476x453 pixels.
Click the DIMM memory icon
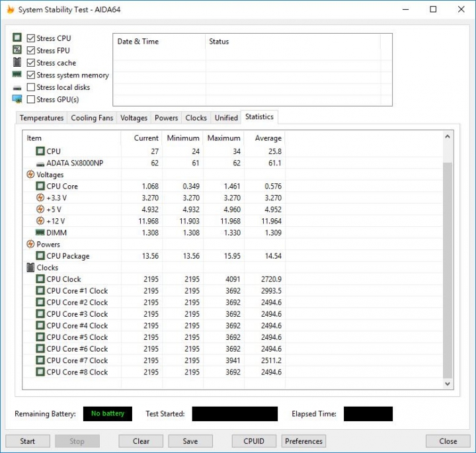point(40,233)
